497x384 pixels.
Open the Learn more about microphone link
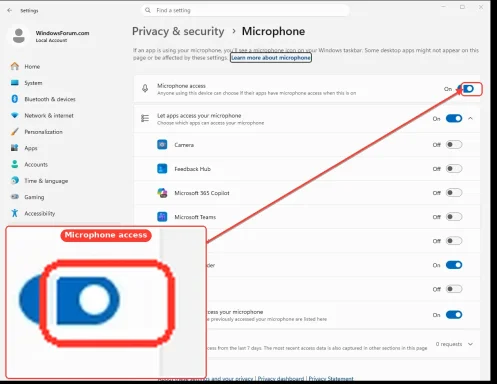[271, 58]
